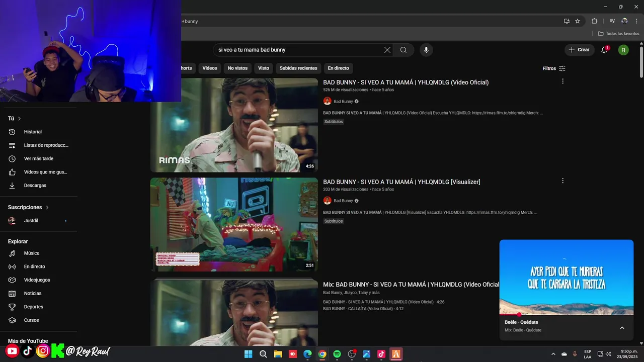Viewport: 644px width, 362px height.
Task: Expand the Beéle miniplayer chevron
Action: click(622, 328)
